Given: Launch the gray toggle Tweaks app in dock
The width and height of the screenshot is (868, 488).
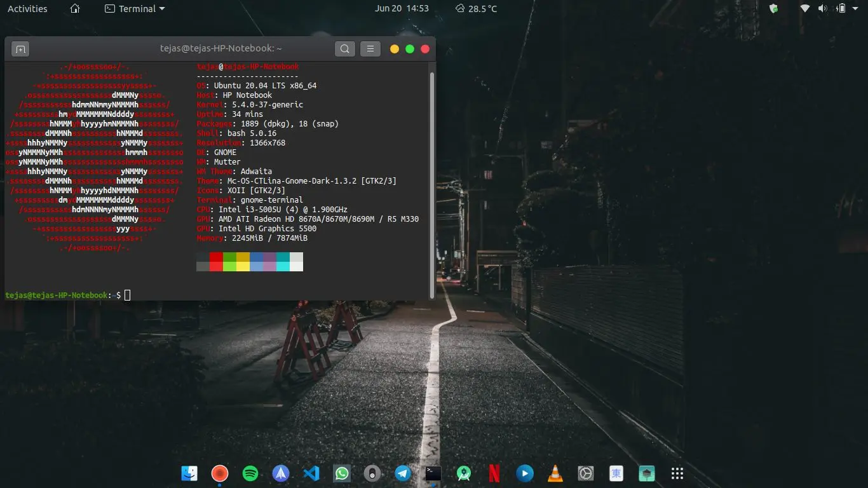Looking at the screenshot, I should pos(372,473).
